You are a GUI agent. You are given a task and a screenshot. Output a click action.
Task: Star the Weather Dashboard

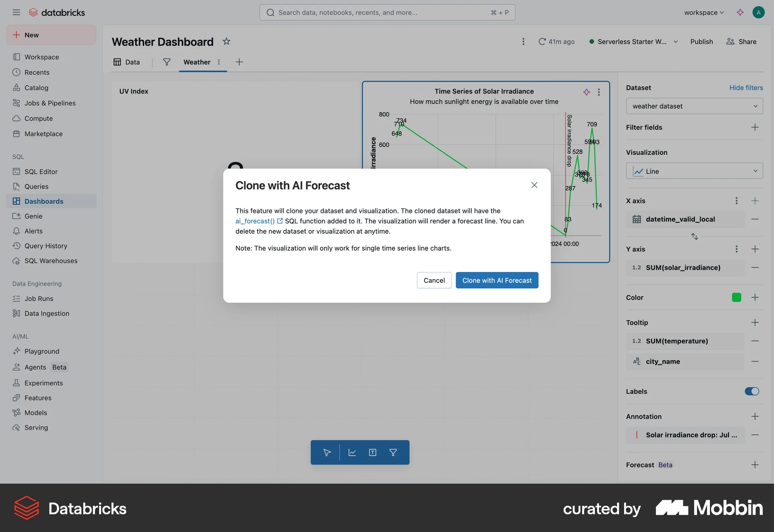226,42
